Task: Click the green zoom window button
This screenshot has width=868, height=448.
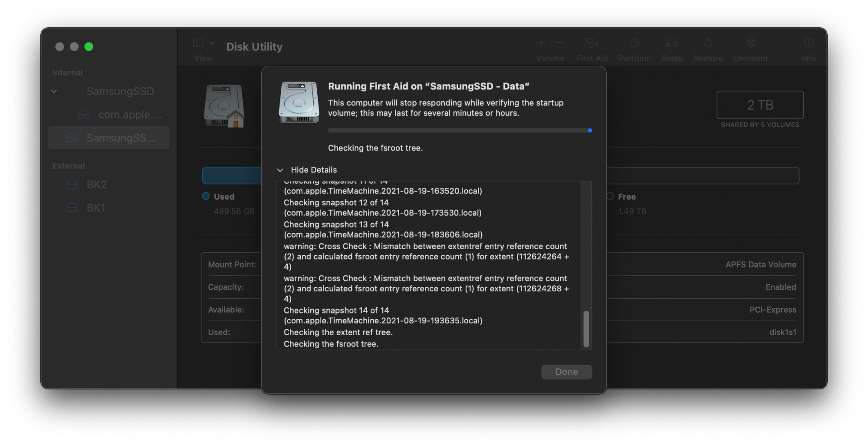Action: coord(89,46)
